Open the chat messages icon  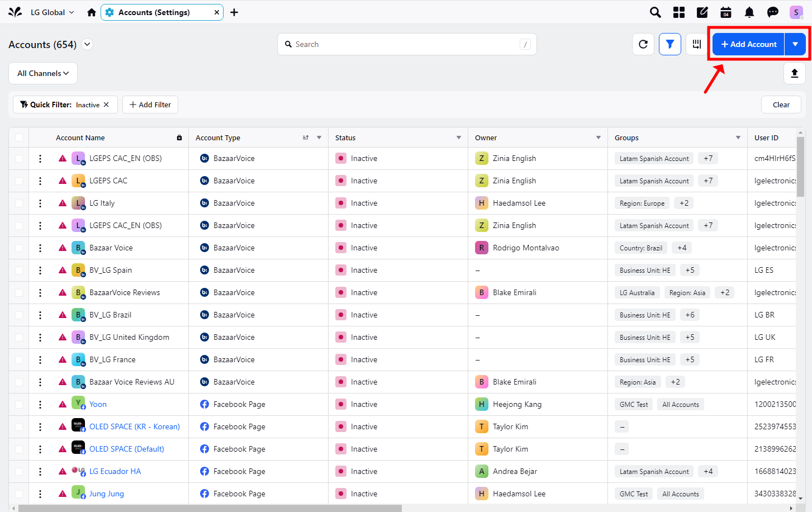[773, 12]
